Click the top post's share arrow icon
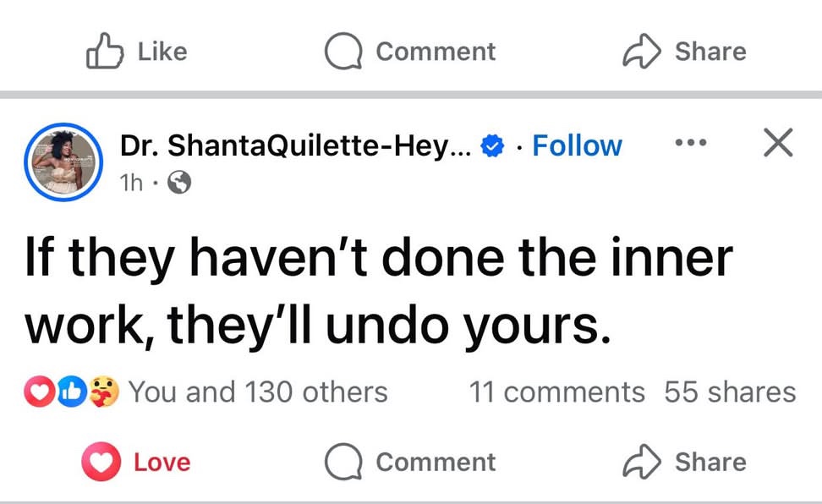The width and height of the screenshot is (822, 504). pos(642,52)
